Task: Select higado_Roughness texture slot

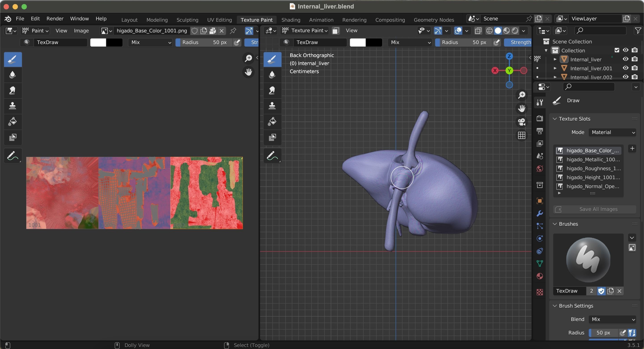Action: pyautogui.click(x=588, y=168)
